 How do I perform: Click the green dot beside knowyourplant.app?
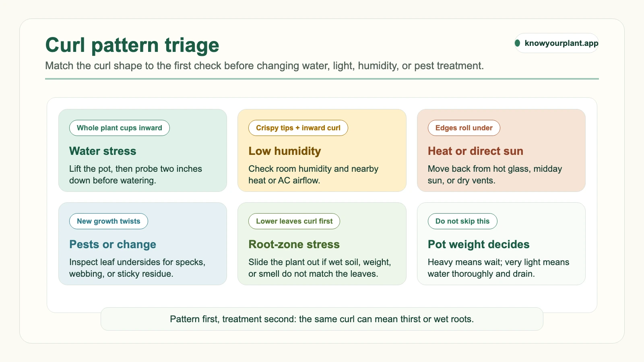coord(517,43)
